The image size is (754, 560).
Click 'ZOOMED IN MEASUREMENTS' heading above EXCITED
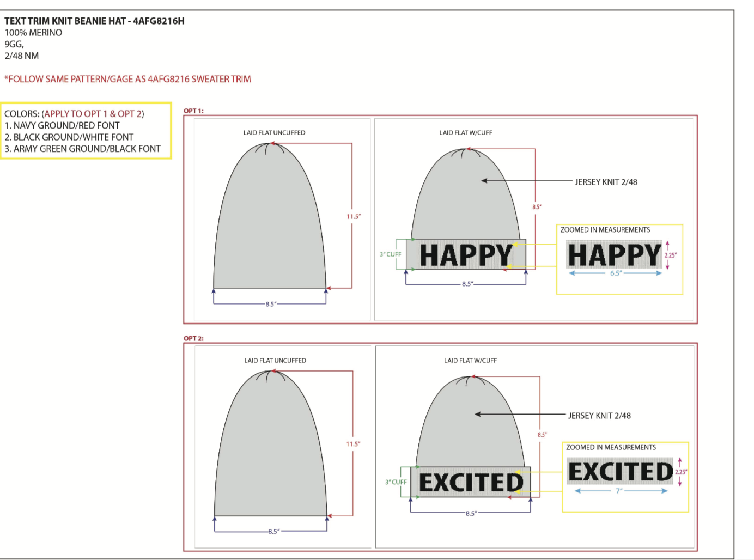click(611, 447)
